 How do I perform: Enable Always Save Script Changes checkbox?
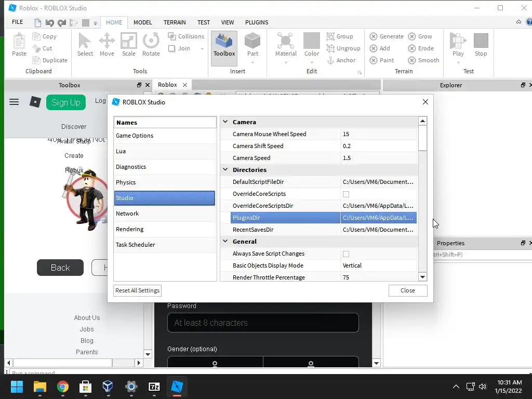(x=345, y=254)
